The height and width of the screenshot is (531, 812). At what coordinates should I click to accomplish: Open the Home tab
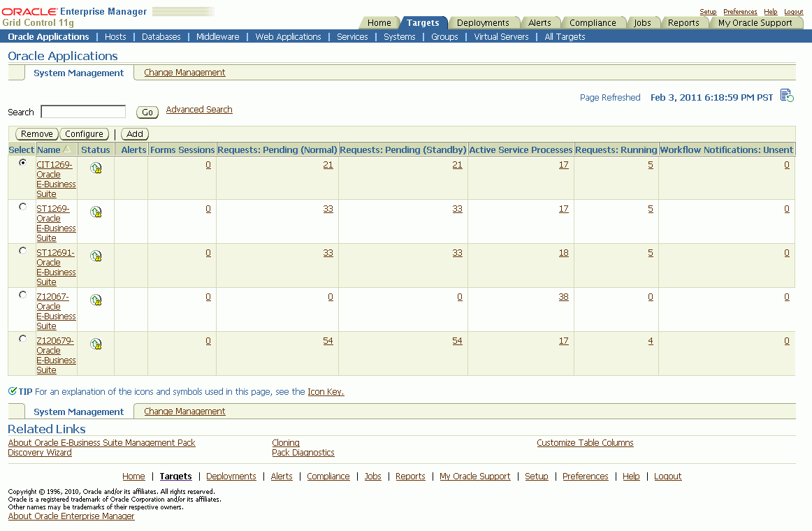coord(379,23)
